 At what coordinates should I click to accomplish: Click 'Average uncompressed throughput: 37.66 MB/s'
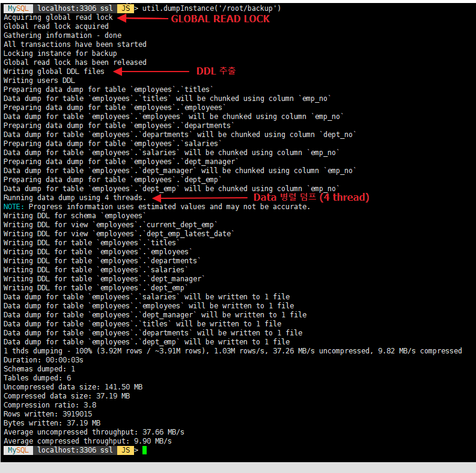94,432
